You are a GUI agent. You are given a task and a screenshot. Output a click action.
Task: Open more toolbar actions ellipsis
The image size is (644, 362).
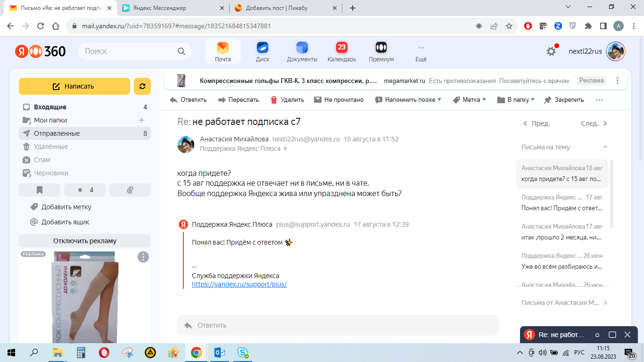[x=599, y=99]
